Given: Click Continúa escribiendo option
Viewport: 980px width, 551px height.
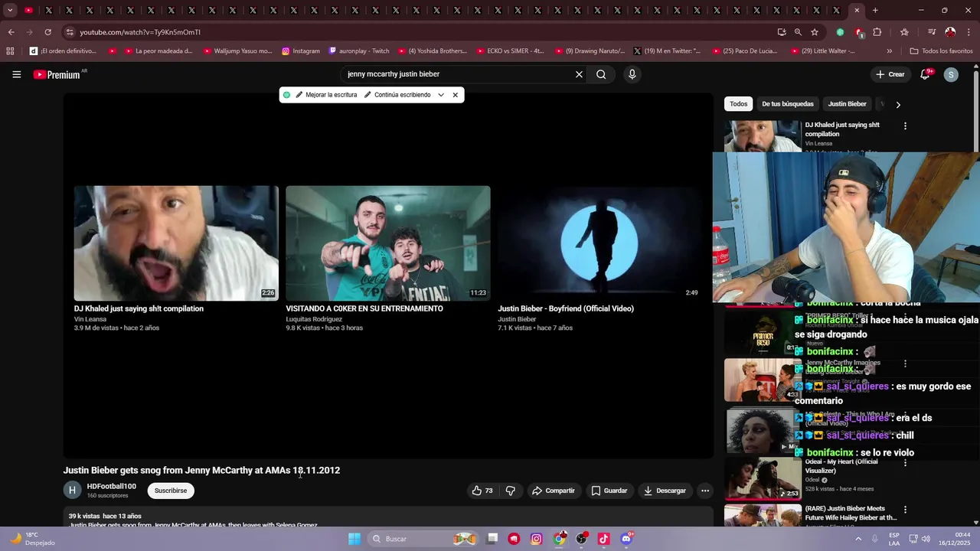Looking at the screenshot, I should click(397, 95).
